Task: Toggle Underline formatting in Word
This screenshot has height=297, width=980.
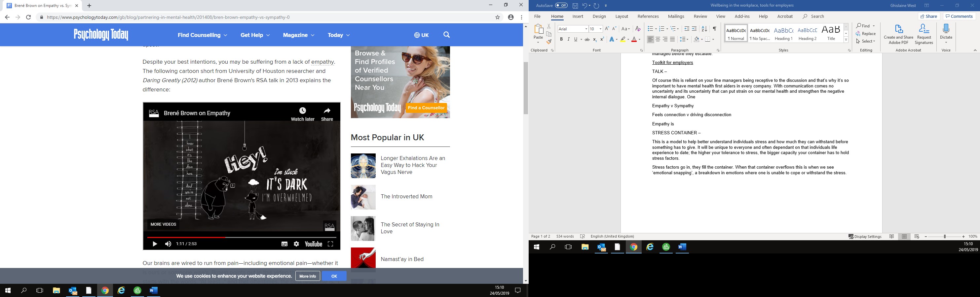Action: [576, 40]
